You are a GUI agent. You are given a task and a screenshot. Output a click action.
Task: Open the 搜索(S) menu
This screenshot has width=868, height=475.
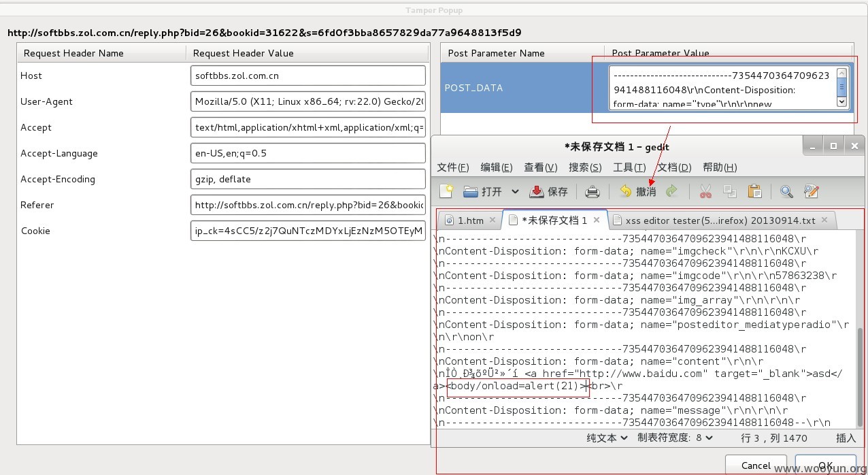[585, 167]
